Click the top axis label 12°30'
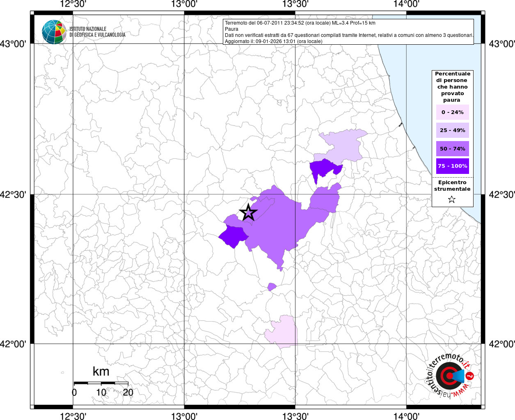This screenshot has width=515, height=420. pyautogui.click(x=73, y=4)
